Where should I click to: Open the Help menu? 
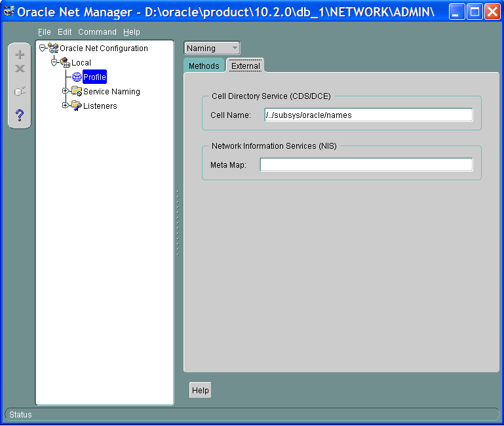(x=132, y=32)
